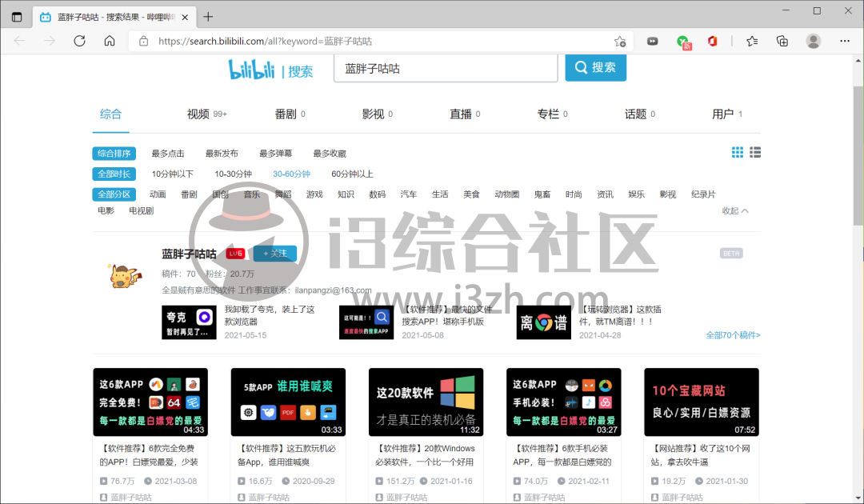
Task: Click the search input field with 蓝胖子咕咕
Action: pyautogui.click(x=446, y=69)
